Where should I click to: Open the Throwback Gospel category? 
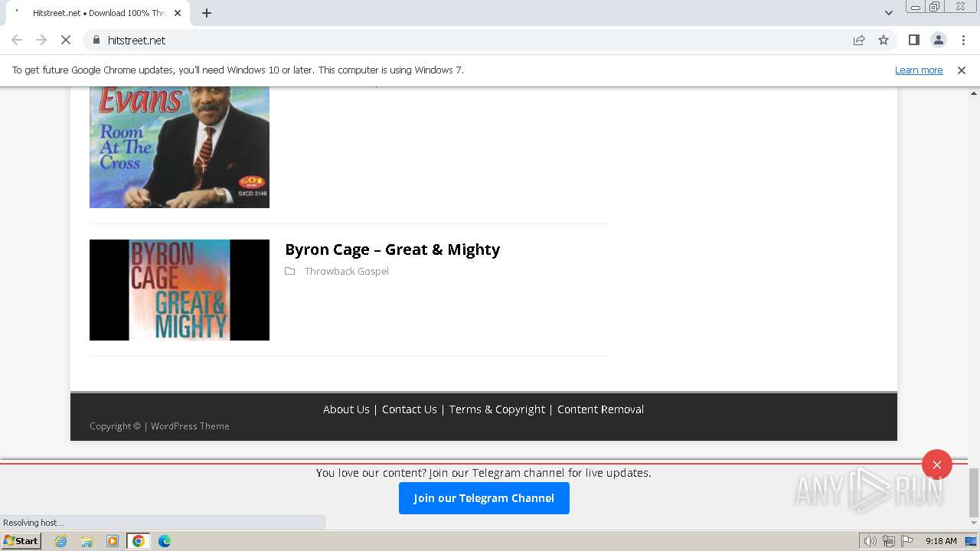coord(346,271)
